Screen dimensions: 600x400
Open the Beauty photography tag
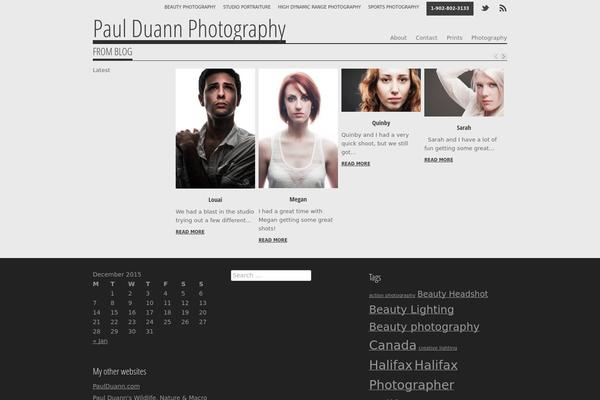click(x=424, y=327)
